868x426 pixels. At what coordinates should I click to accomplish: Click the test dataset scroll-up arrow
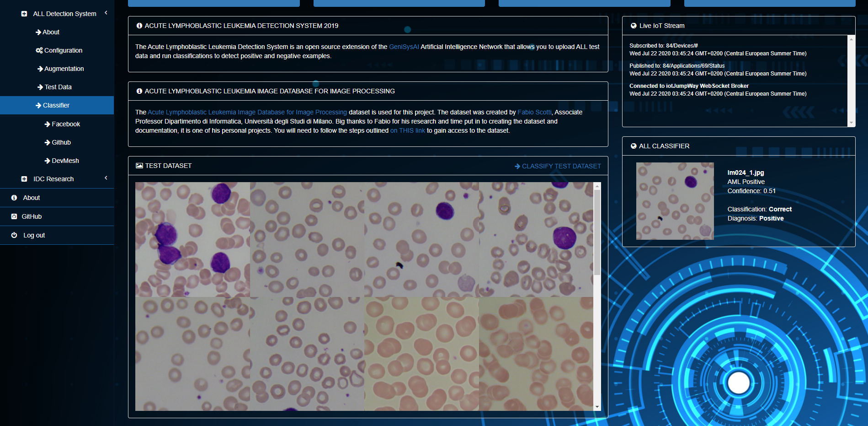point(597,186)
